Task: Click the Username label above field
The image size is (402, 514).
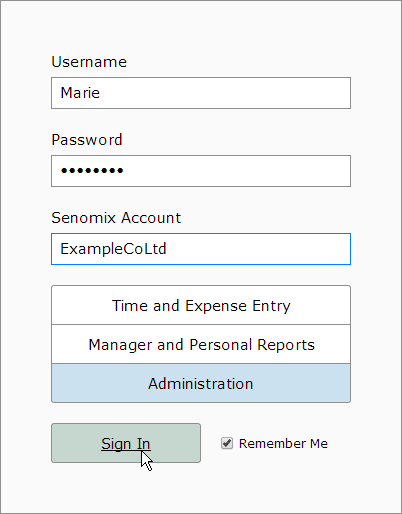Action: pyautogui.click(x=89, y=62)
